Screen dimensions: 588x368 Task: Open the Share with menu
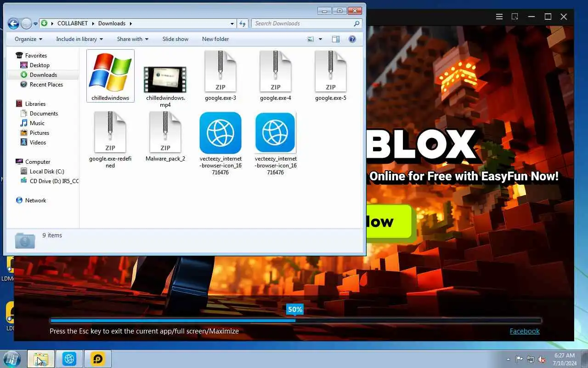tap(133, 39)
